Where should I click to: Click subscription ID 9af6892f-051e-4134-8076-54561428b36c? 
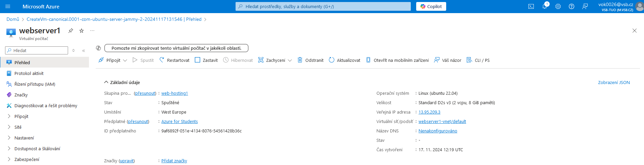coord(202,131)
